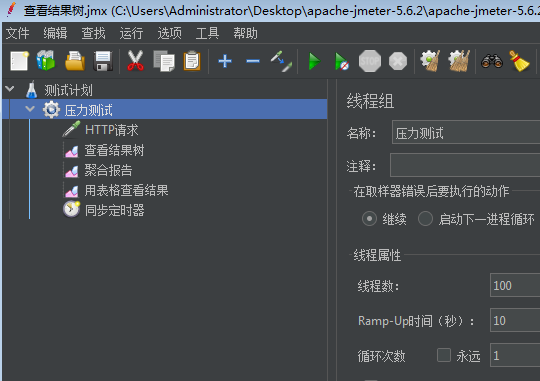Click the listener icon beside 用表格查看结果

pyautogui.click(x=72, y=190)
